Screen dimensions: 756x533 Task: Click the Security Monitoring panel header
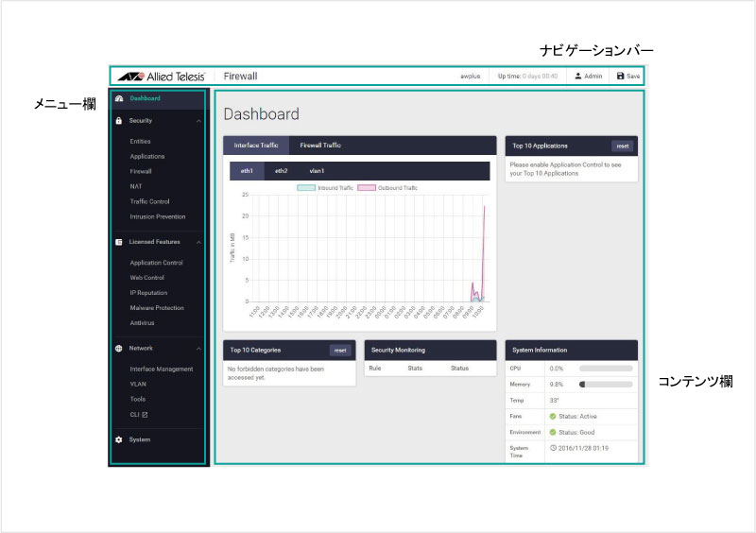point(430,351)
